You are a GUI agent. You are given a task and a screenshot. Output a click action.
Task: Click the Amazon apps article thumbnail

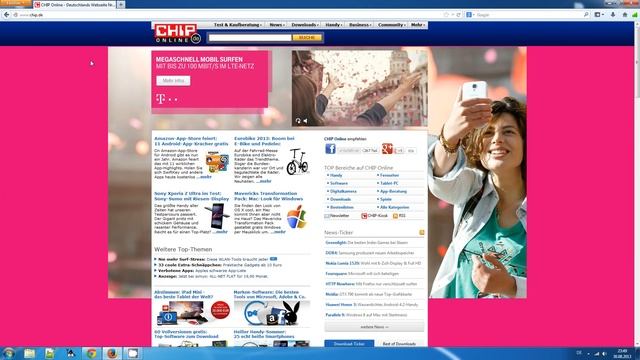pos(217,162)
